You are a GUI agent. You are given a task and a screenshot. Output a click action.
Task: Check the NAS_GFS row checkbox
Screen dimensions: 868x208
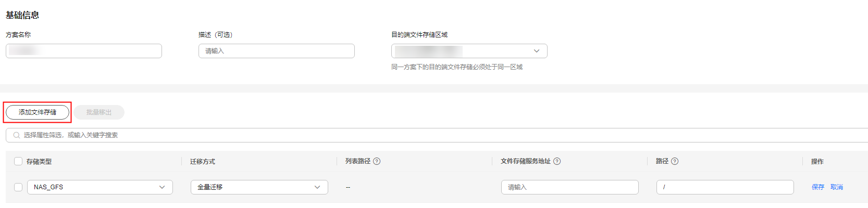coord(18,187)
